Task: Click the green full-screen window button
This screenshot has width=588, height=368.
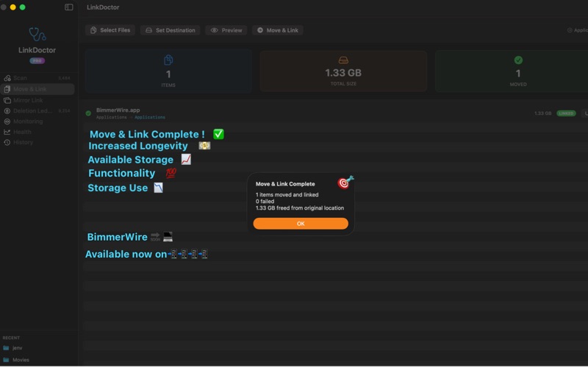Action: (x=23, y=7)
